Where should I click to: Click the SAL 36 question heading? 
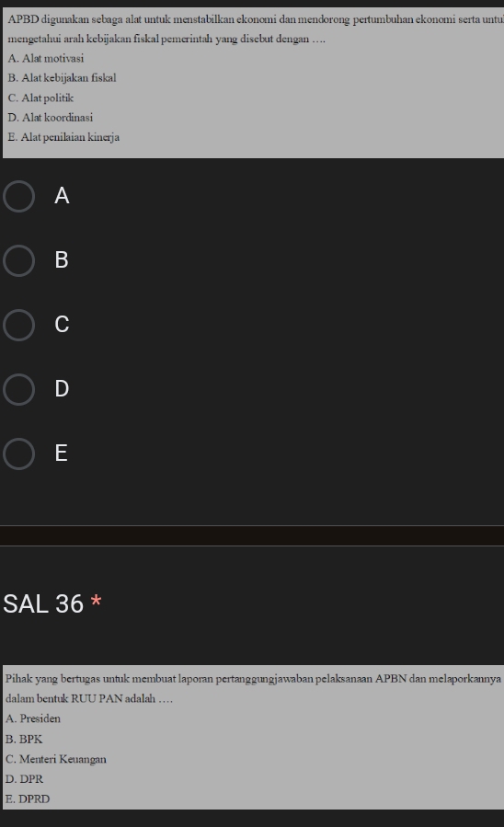click(x=43, y=603)
